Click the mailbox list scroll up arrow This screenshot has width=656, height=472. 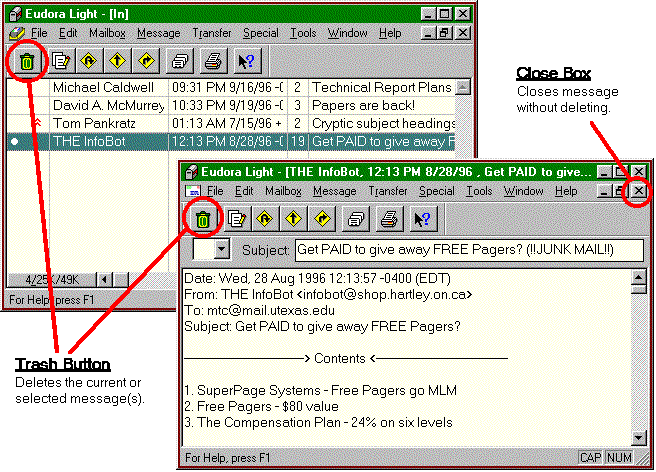(x=463, y=87)
